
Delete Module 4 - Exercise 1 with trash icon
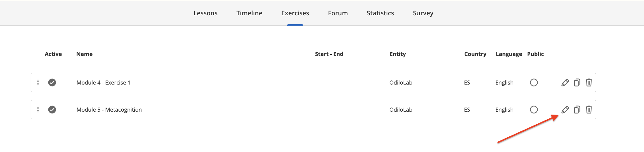(589, 82)
